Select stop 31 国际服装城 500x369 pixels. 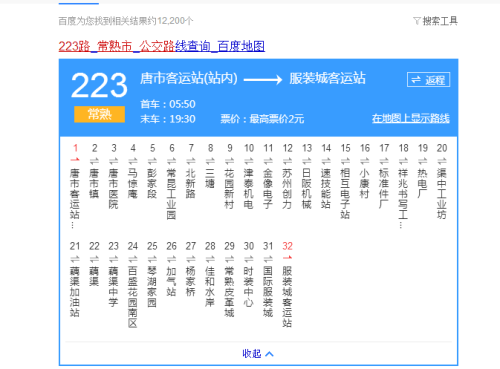click(268, 292)
